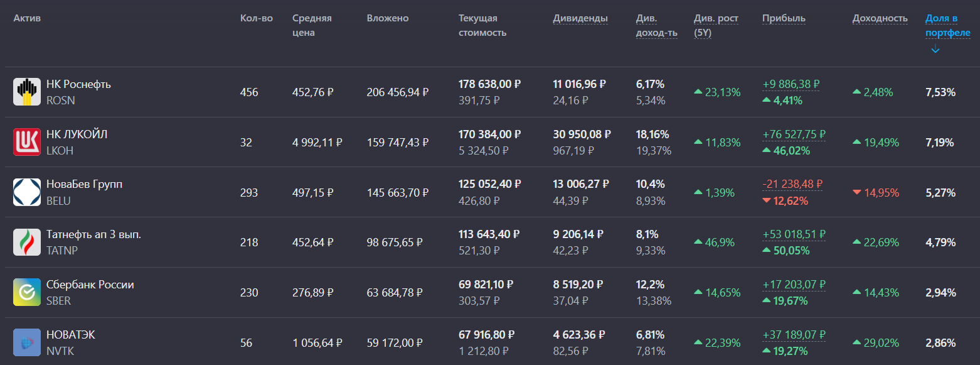Click the sort arrow under Доля в портфеле
Screen dimensions: 980x365
[x=935, y=50]
